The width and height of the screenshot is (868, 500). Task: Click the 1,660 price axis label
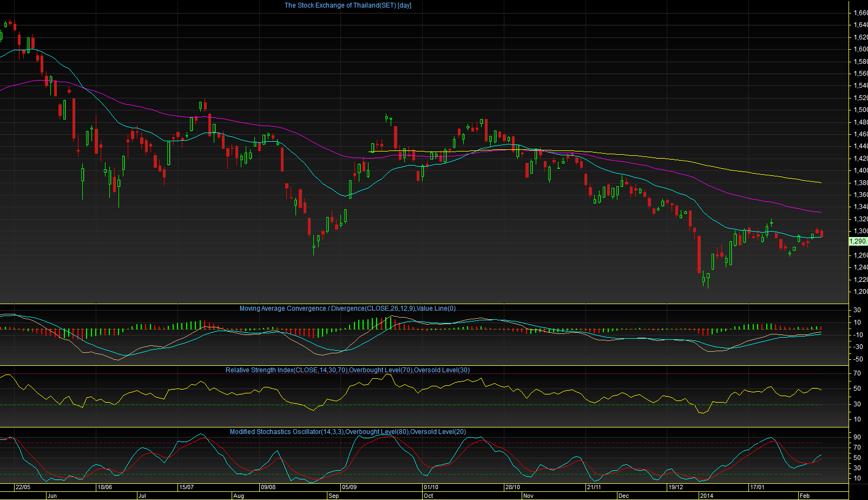point(860,13)
